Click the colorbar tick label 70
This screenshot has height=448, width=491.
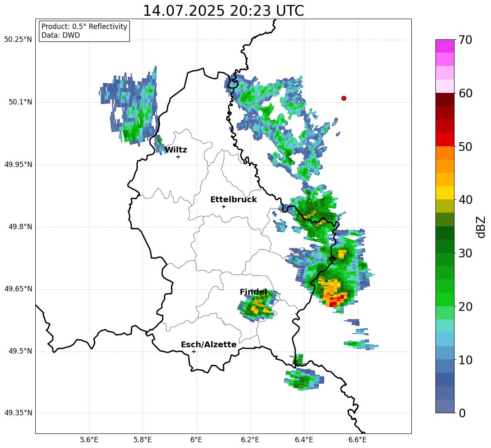point(465,40)
